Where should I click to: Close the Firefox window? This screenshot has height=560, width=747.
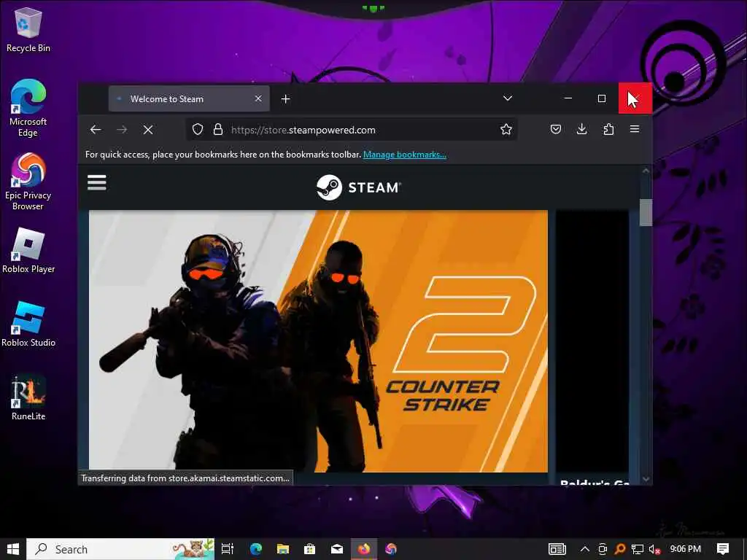[x=635, y=98]
